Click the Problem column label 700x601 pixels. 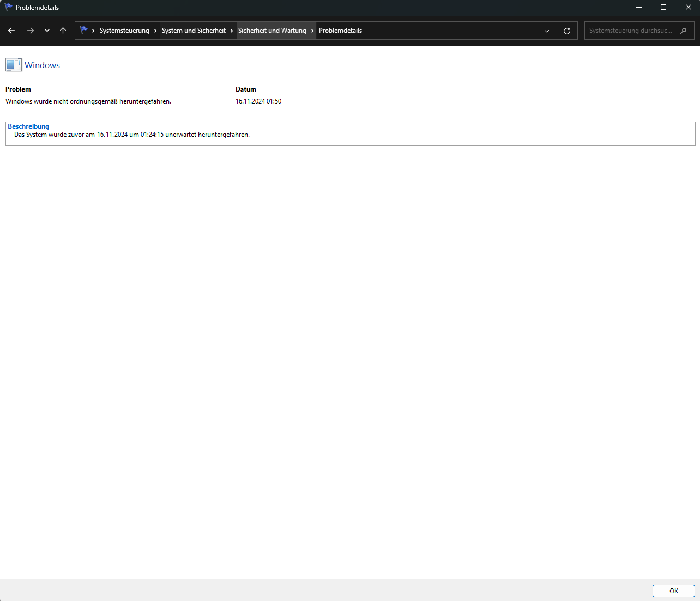[x=18, y=89]
